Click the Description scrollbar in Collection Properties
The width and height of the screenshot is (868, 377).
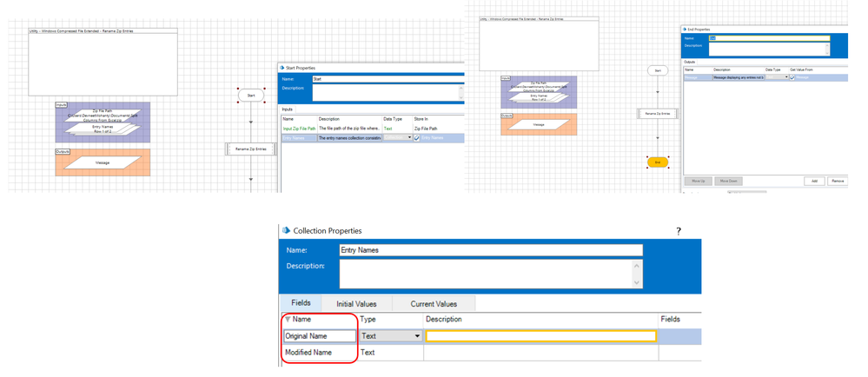point(637,274)
